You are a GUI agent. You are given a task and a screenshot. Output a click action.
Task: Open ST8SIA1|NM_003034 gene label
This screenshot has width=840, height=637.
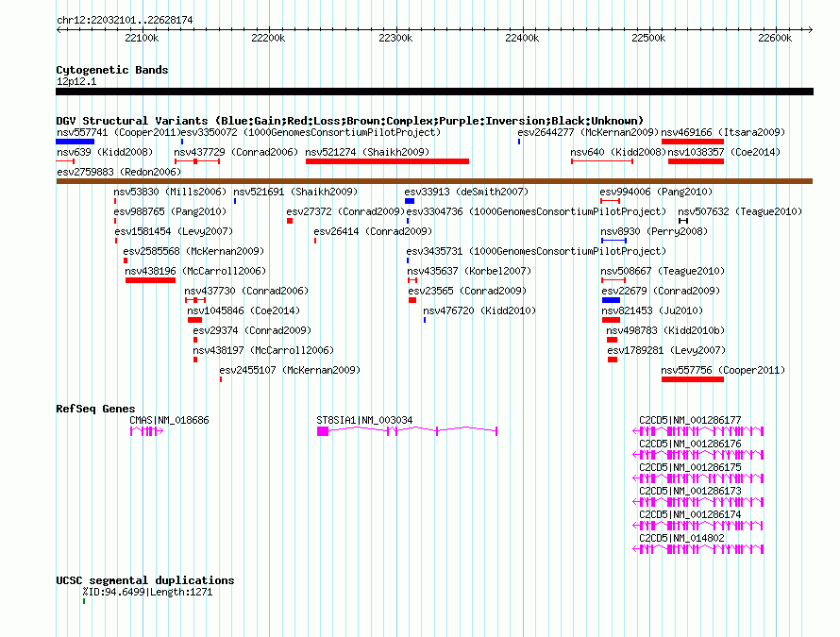(x=364, y=421)
